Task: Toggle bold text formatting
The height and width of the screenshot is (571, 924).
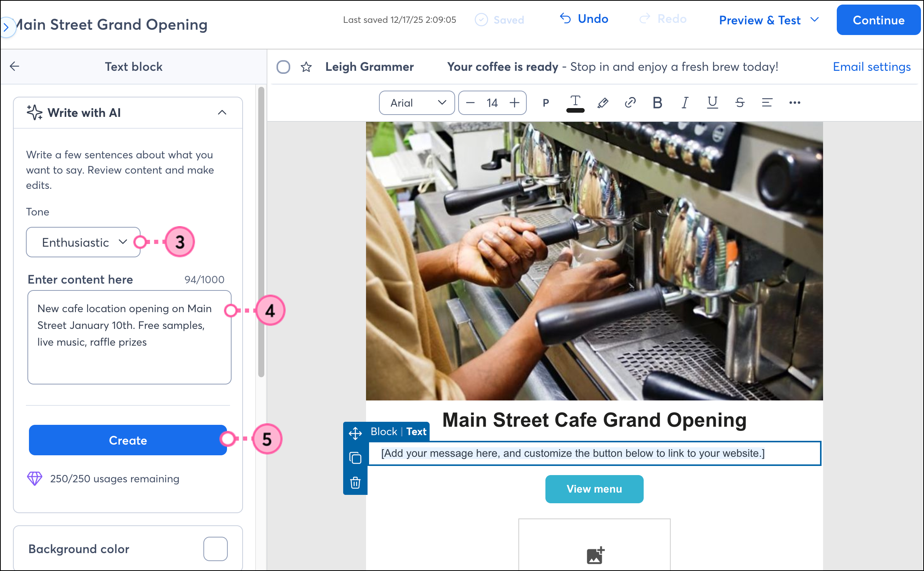Action: (x=657, y=103)
